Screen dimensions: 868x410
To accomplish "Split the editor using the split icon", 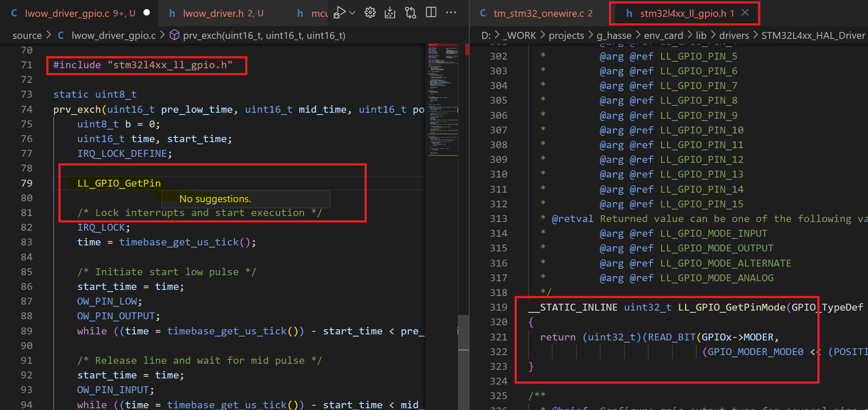I will [431, 13].
